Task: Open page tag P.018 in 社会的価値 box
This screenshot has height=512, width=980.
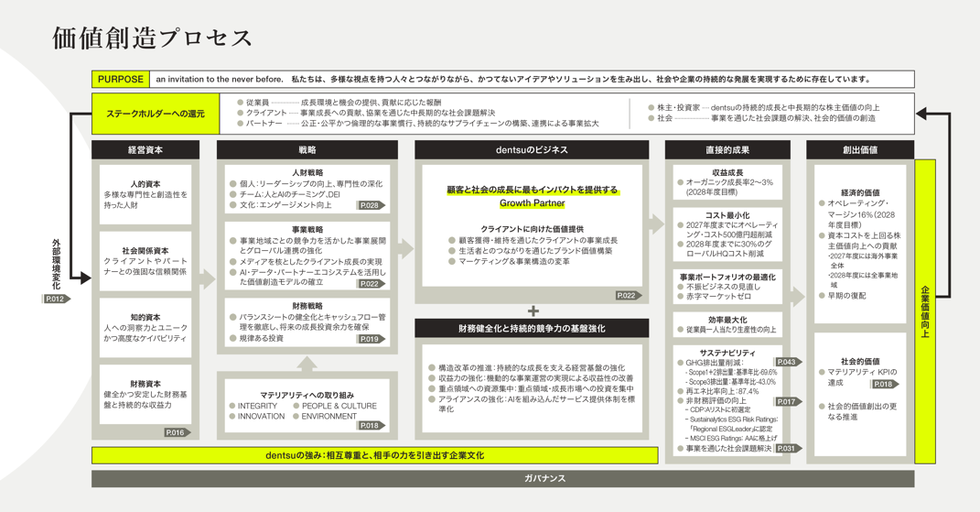Action: tap(885, 384)
